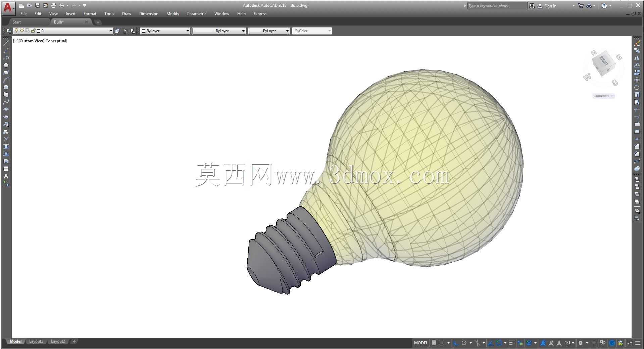The image size is (644, 349).
Task: Select the Multiline Text tool
Action: click(x=6, y=176)
